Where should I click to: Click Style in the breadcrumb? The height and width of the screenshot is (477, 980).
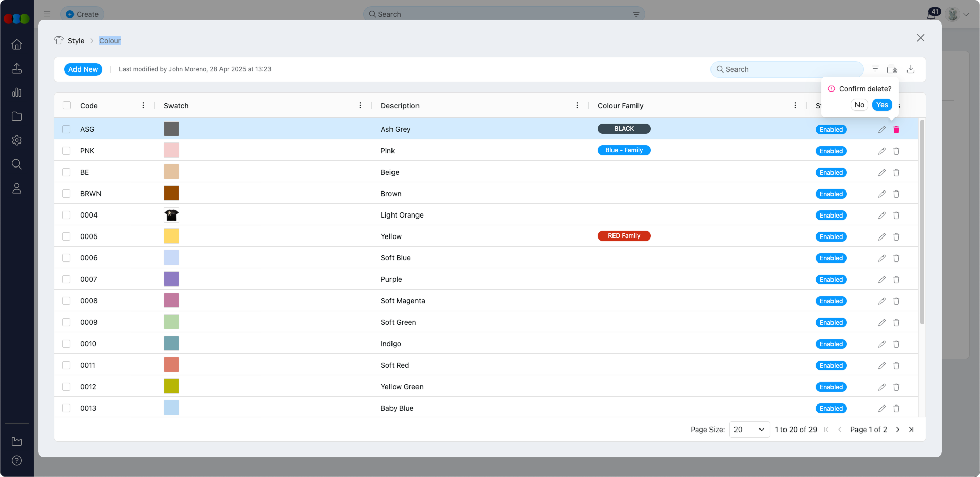tap(76, 41)
